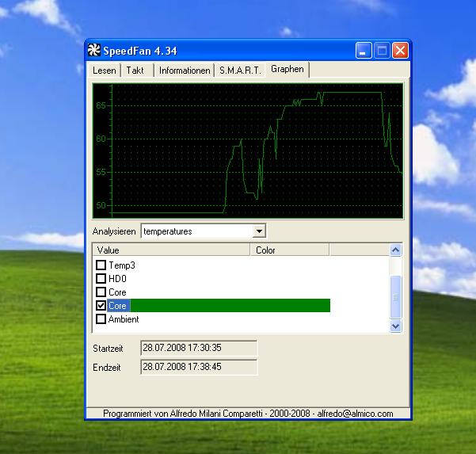Click the SpeedFan 4.34 title text
Viewport: 476px width, 454px height.
click(x=140, y=51)
